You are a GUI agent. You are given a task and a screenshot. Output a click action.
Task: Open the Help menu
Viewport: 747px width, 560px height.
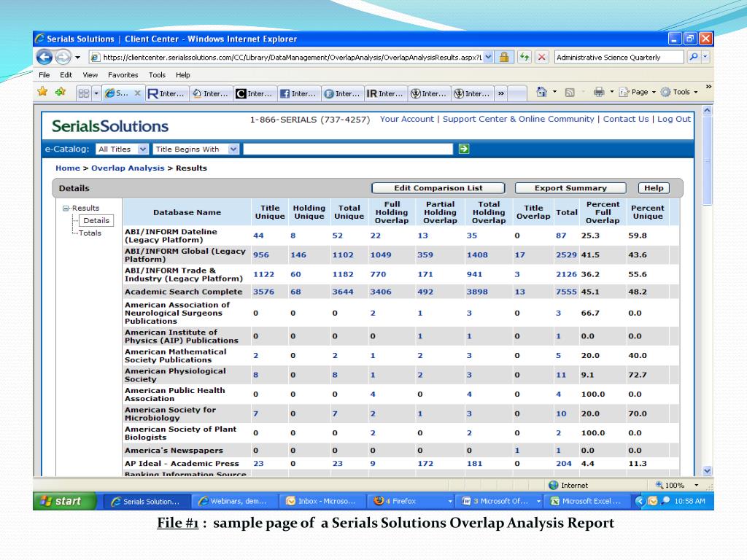point(183,75)
